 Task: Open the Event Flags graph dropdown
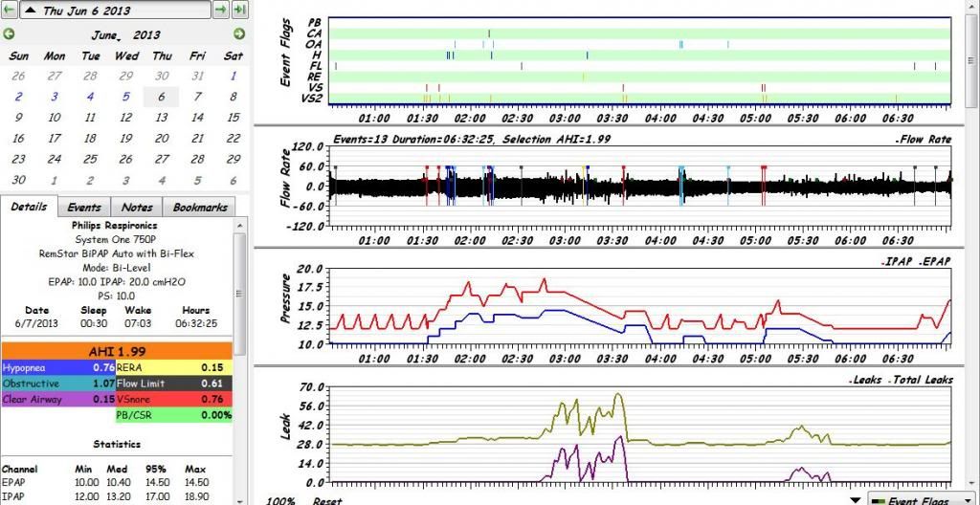(x=912, y=498)
